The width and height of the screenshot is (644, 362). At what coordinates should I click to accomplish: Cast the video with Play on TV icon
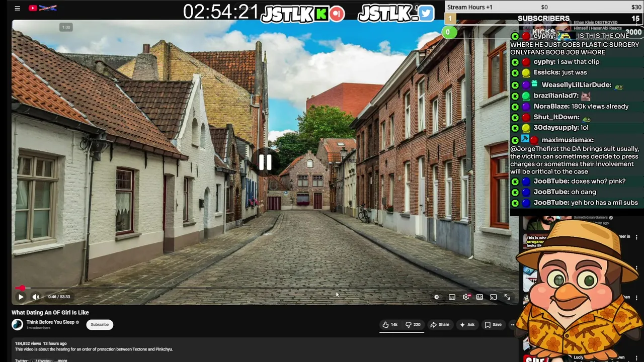[493, 297]
